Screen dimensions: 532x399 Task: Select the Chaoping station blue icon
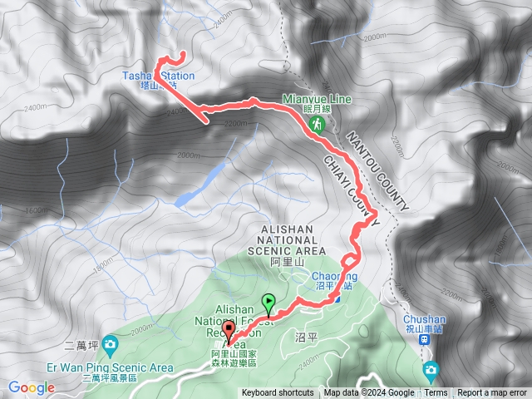point(337,298)
